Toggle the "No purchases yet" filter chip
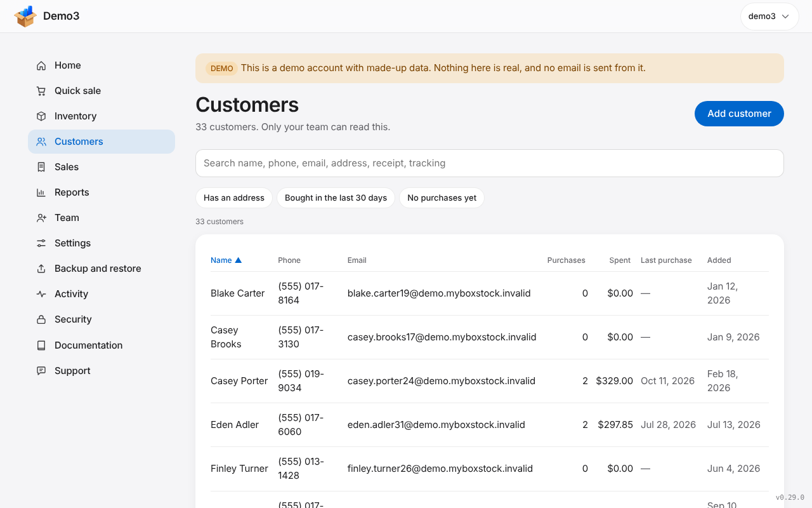The width and height of the screenshot is (812, 508). pos(442,198)
